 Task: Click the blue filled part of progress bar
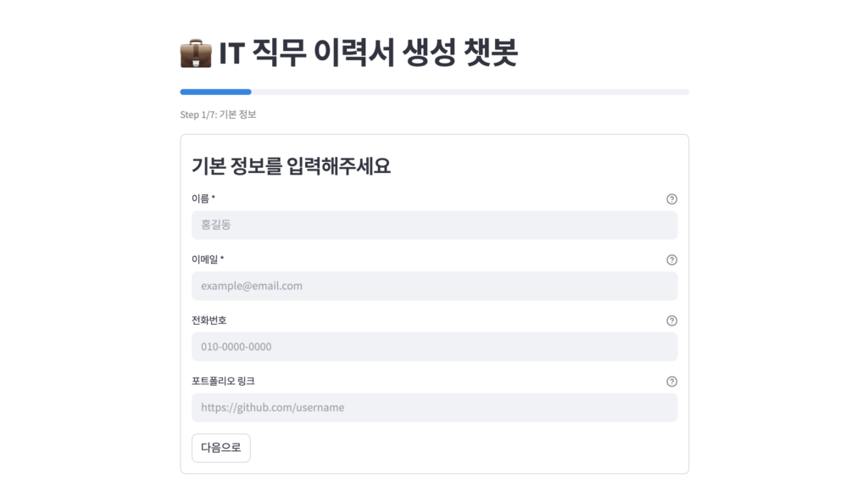[x=215, y=92]
